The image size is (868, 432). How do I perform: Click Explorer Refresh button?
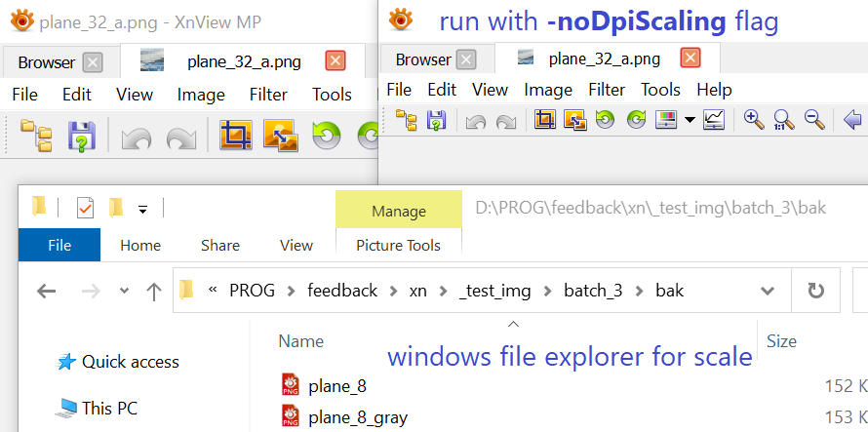click(815, 291)
